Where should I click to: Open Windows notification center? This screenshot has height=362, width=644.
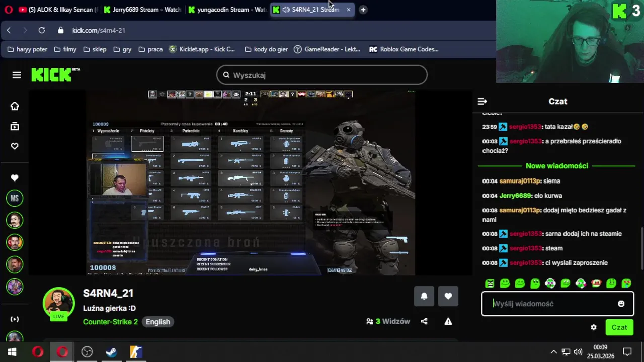(627, 352)
